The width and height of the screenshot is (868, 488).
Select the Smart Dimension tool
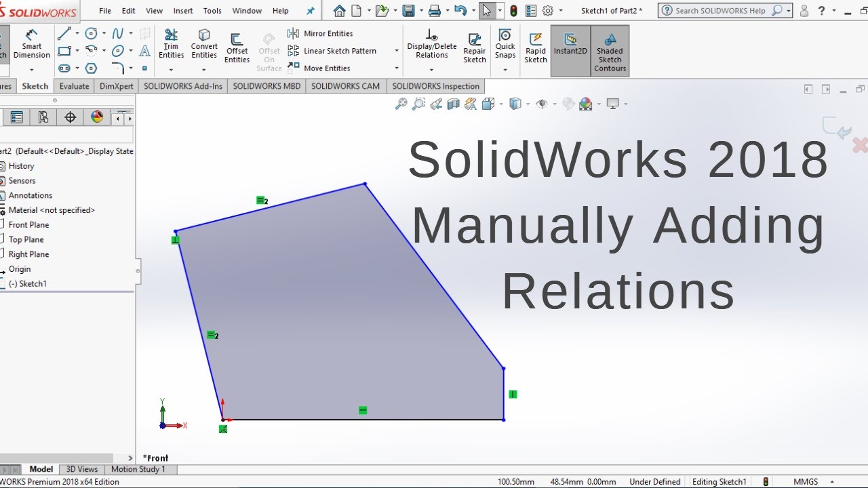(32, 45)
